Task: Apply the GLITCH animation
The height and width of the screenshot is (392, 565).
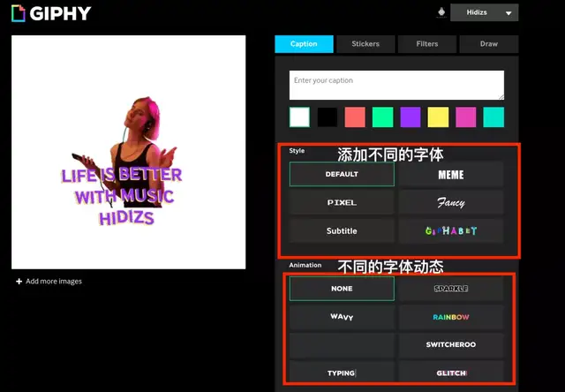Action: (451, 373)
